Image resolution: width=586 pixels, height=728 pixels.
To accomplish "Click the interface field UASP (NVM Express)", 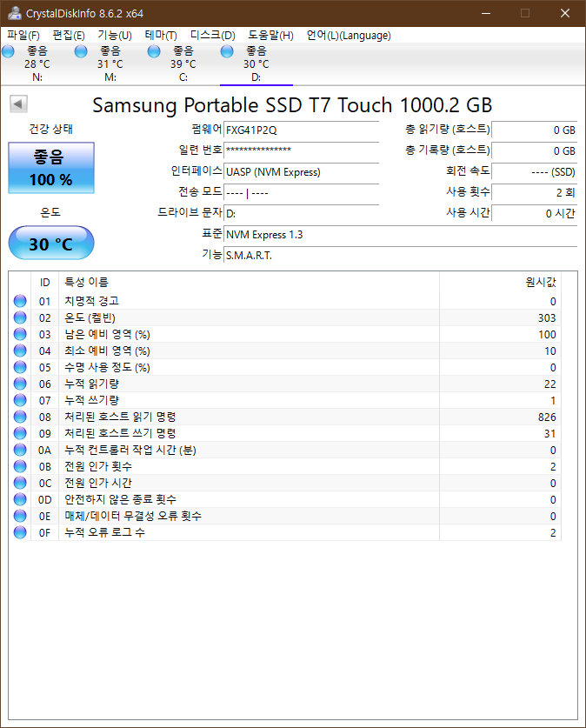I will pos(301,172).
